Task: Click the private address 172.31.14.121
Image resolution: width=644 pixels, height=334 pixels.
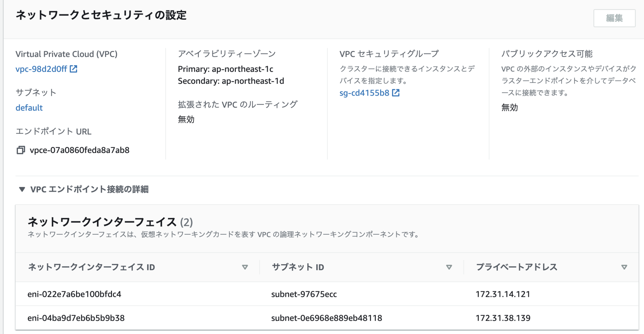Action: 503,294
